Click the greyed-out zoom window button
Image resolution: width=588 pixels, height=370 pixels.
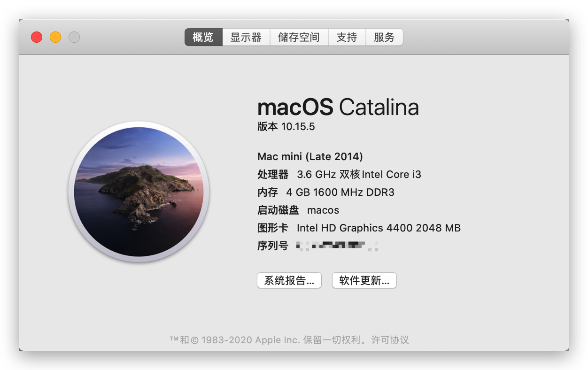pyautogui.click(x=74, y=37)
